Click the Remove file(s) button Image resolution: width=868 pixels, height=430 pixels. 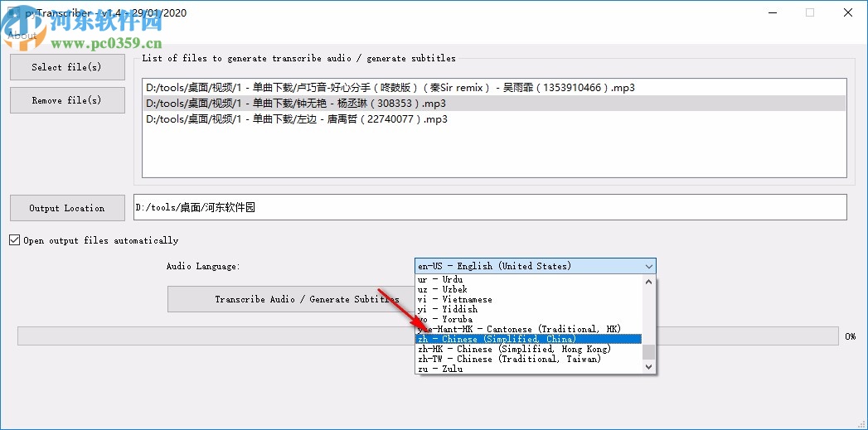tap(67, 100)
